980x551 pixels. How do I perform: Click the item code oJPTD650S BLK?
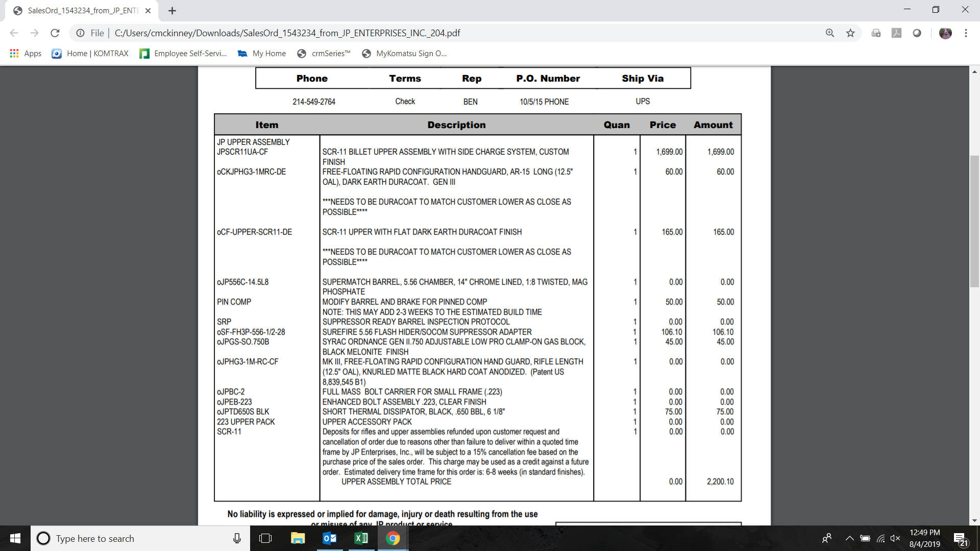coord(243,412)
